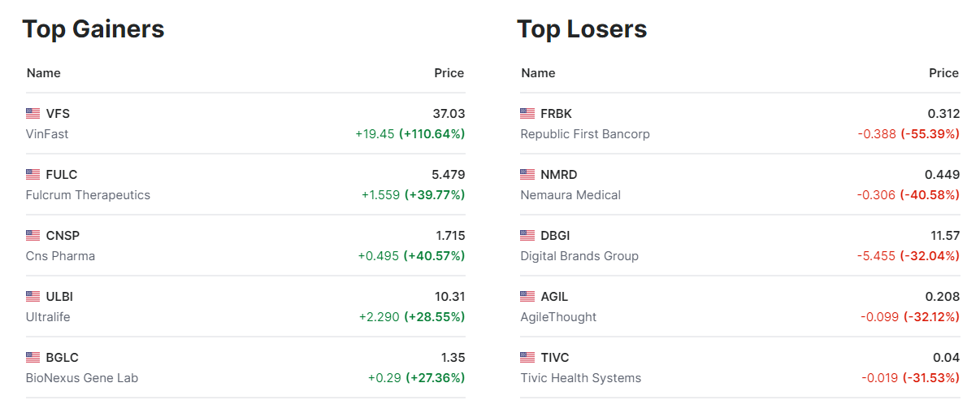
Task: Click the flag icon beside AGIL
Action: tap(527, 297)
